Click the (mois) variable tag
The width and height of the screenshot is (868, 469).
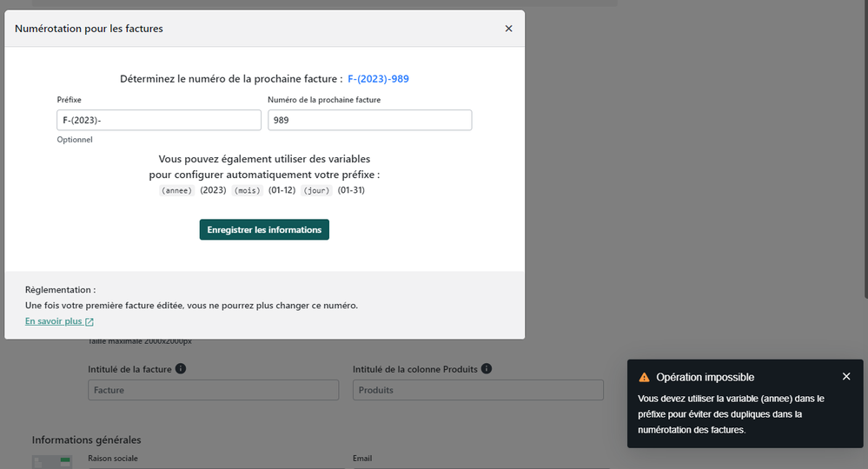[x=247, y=190]
